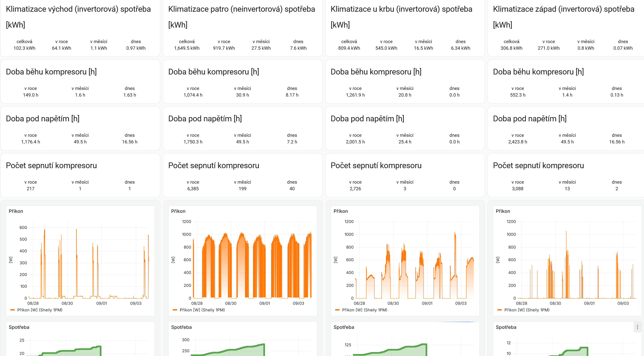The height and width of the screenshot is (356, 644).
Task: Click the 149.0 h yearly compressor runtime
Action: 31,95
